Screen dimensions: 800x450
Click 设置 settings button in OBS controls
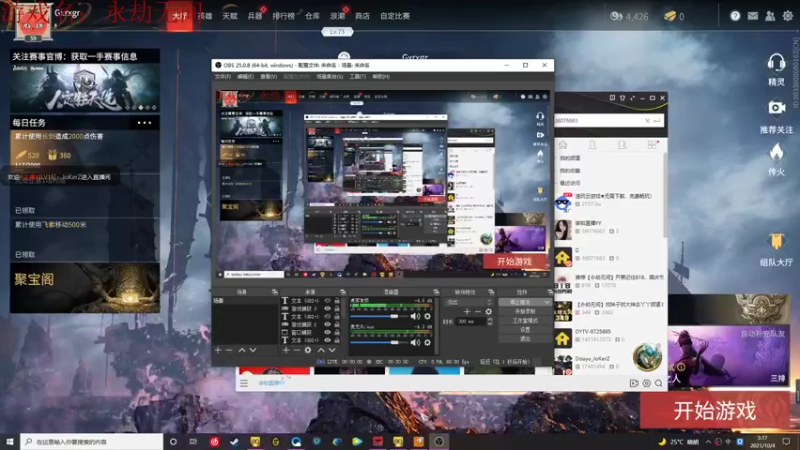(x=524, y=330)
